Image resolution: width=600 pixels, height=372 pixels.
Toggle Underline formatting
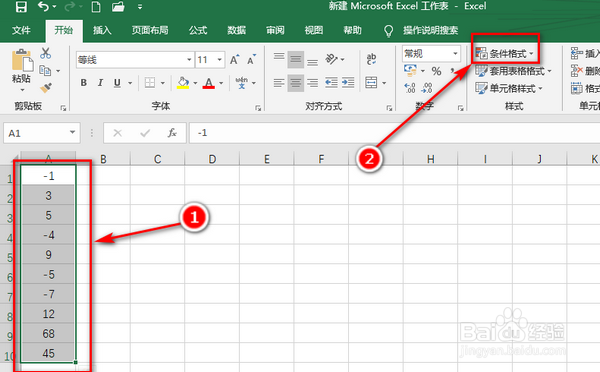point(117,83)
